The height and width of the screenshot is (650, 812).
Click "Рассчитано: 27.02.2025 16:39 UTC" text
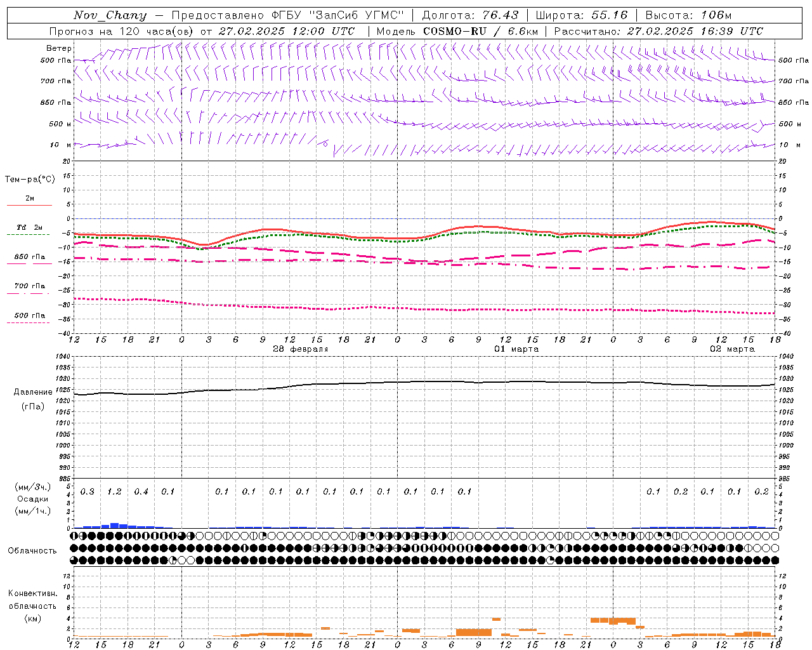pyautogui.click(x=658, y=31)
